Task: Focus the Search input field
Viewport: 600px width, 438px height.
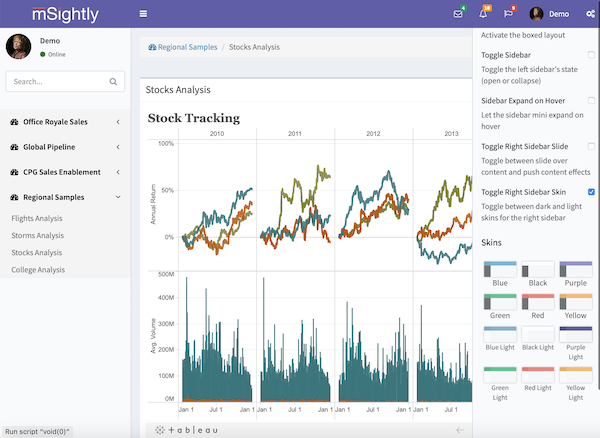Action: tap(65, 81)
